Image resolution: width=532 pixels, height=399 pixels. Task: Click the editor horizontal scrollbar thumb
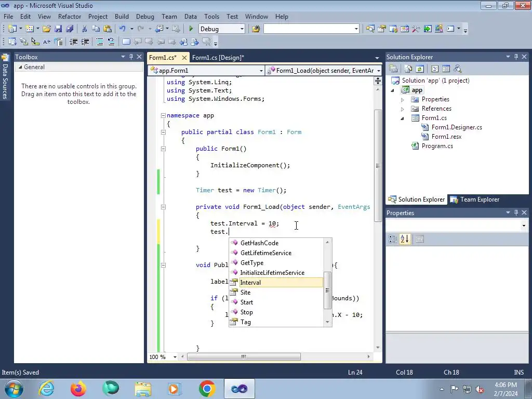[x=244, y=356]
